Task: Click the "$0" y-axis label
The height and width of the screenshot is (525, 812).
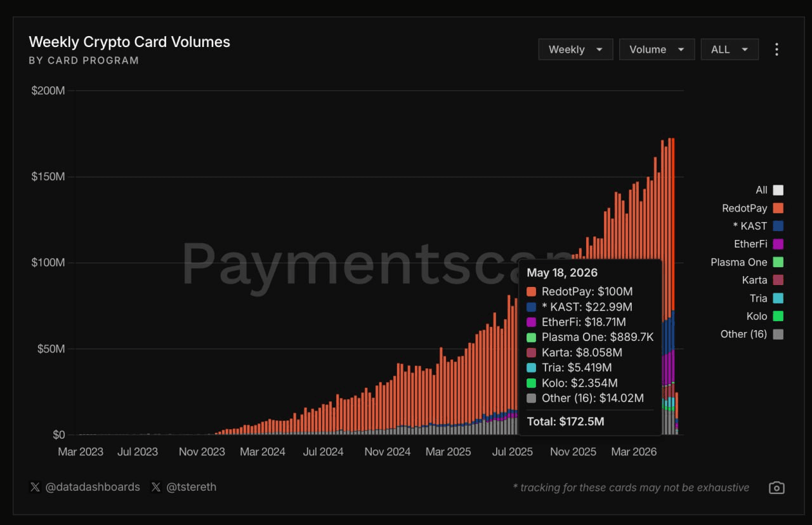Action: point(59,435)
